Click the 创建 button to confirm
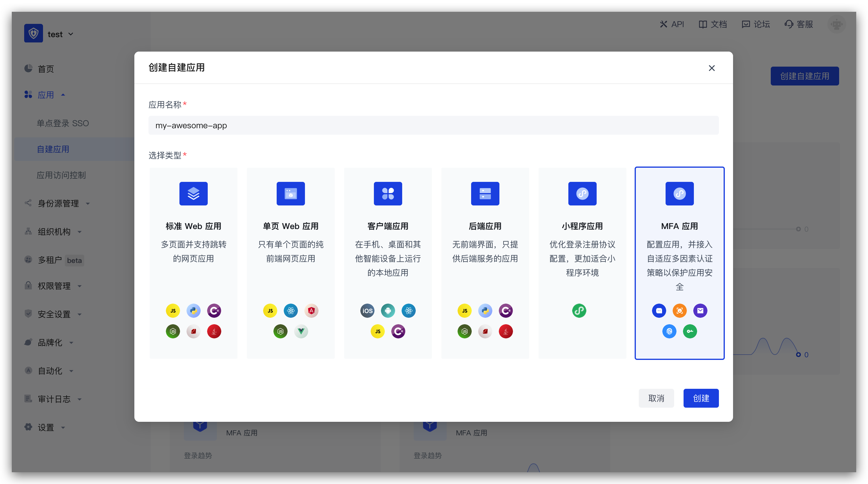Viewport: 868px width, 484px height. click(701, 398)
